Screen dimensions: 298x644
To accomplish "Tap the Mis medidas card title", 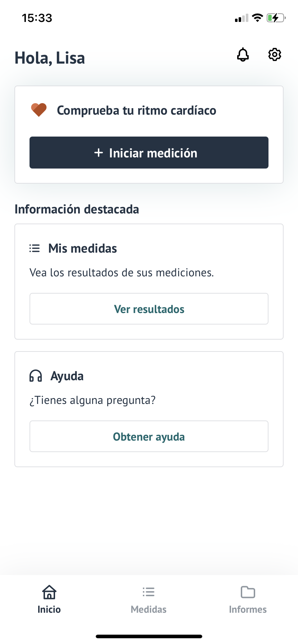I will point(83,248).
